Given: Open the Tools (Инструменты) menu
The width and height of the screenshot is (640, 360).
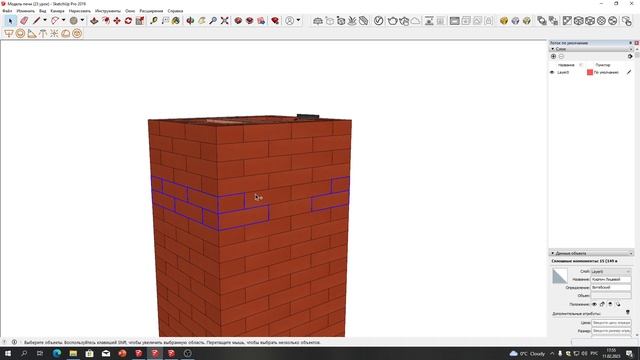Looking at the screenshot, I should [108, 11].
